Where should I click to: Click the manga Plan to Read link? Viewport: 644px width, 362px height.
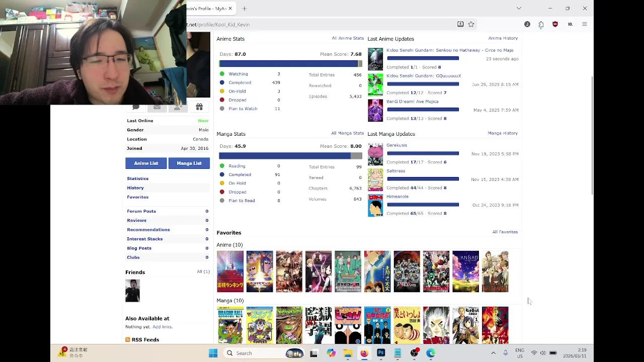pyautogui.click(x=242, y=201)
